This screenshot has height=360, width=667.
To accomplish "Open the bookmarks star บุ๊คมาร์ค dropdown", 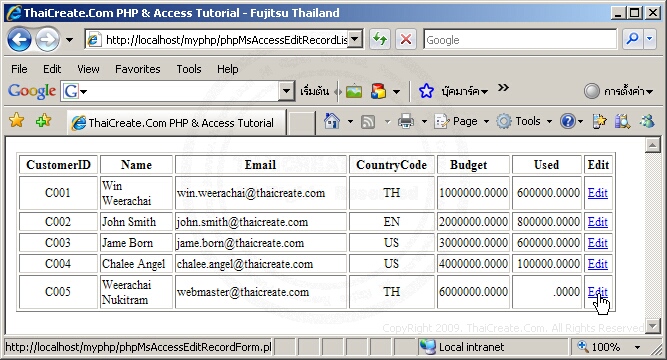I will point(453,91).
